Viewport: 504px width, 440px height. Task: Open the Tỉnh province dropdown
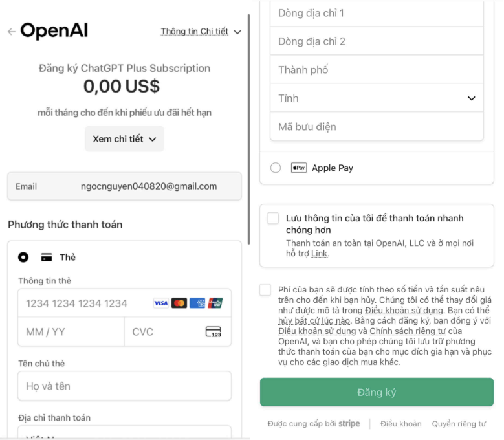tap(377, 98)
